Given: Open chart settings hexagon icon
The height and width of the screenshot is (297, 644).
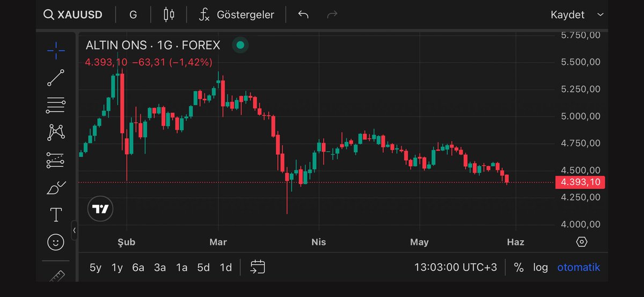Looking at the screenshot, I should 582,242.
